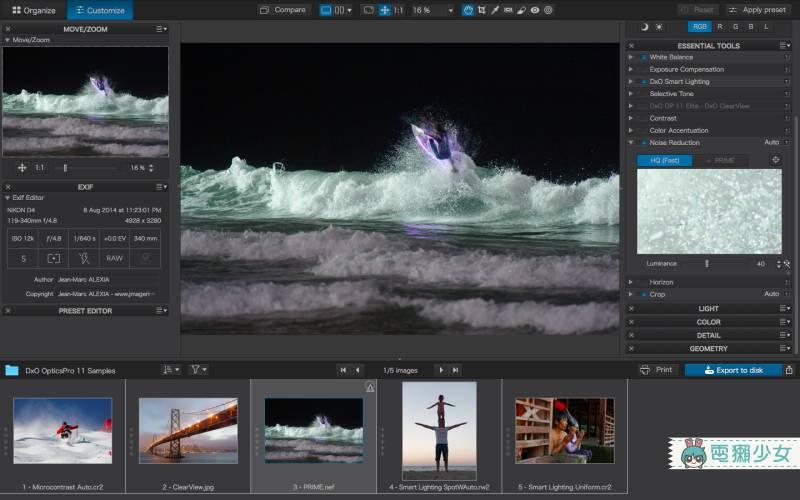Enable the Contrast correction checkbox

coord(643,118)
